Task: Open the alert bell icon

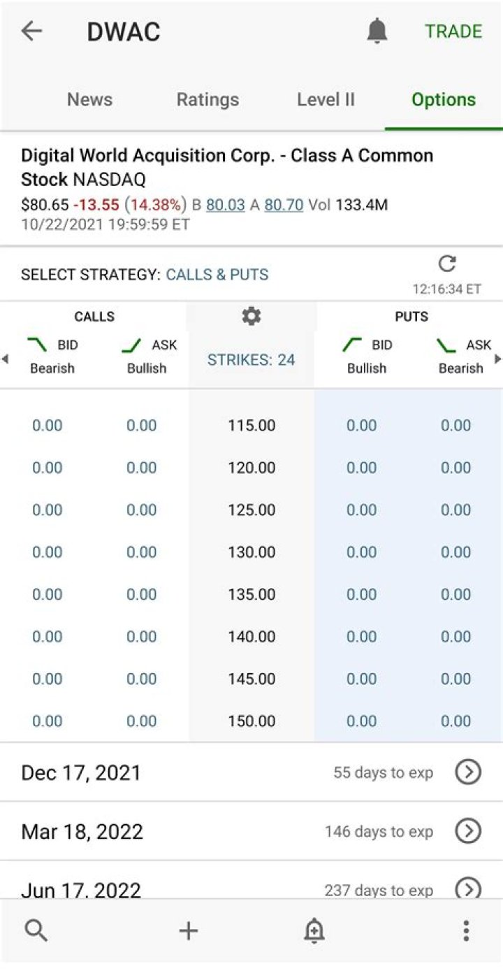Action: (x=377, y=31)
